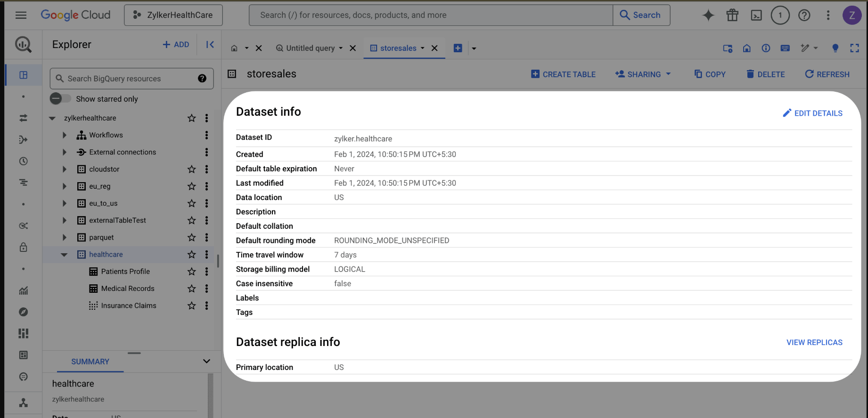The height and width of the screenshot is (418, 868).
Task: Collapse the Explorer panel with arrow icon
Action: click(210, 45)
